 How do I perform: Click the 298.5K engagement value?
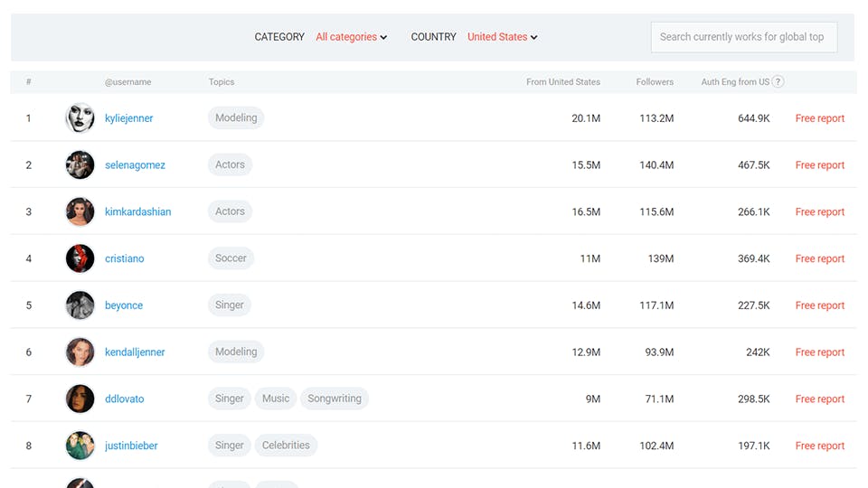pyautogui.click(x=753, y=399)
